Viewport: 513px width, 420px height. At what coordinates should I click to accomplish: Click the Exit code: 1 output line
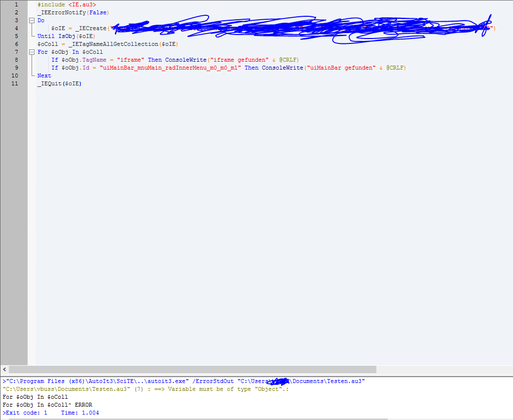[25, 413]
